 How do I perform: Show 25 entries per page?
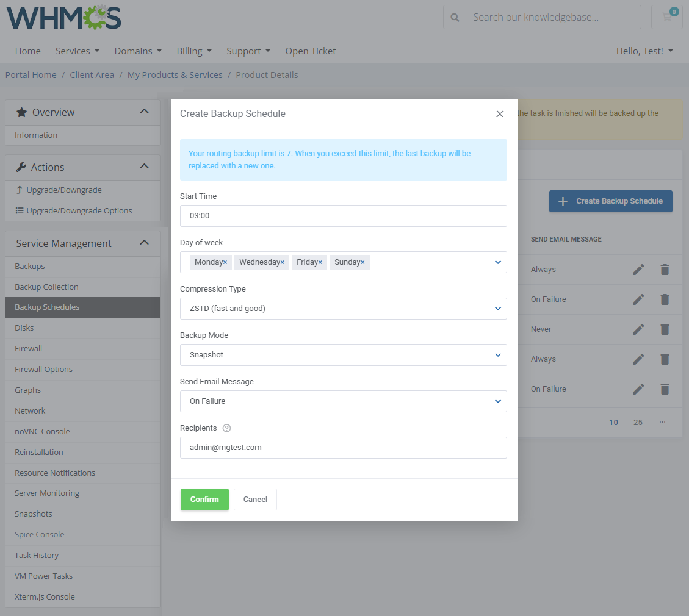638,423
